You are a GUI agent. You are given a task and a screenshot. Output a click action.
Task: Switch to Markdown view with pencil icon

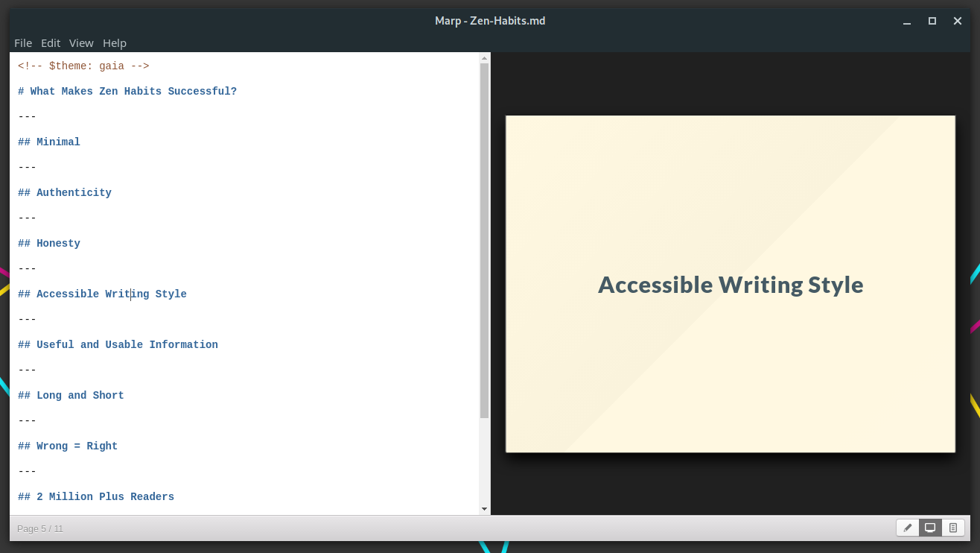click(x=908, y=528)
